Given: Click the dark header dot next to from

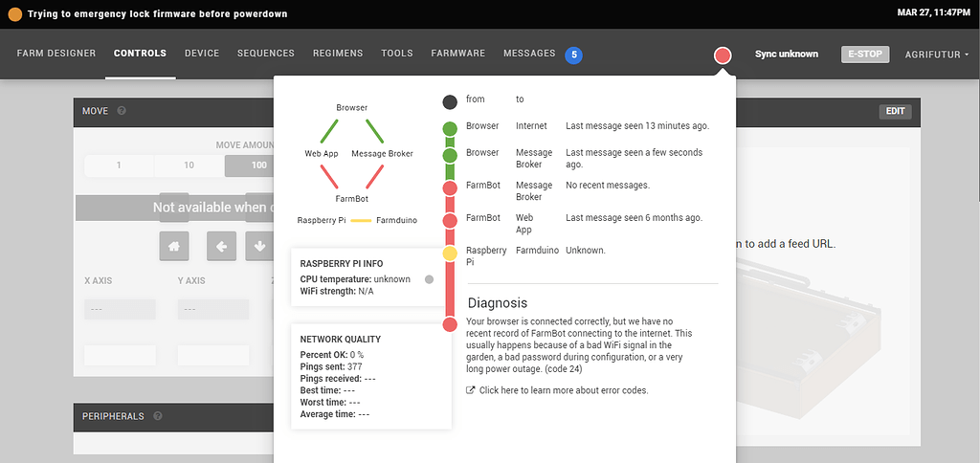Looking at the screenshot, I should (450, 101).
